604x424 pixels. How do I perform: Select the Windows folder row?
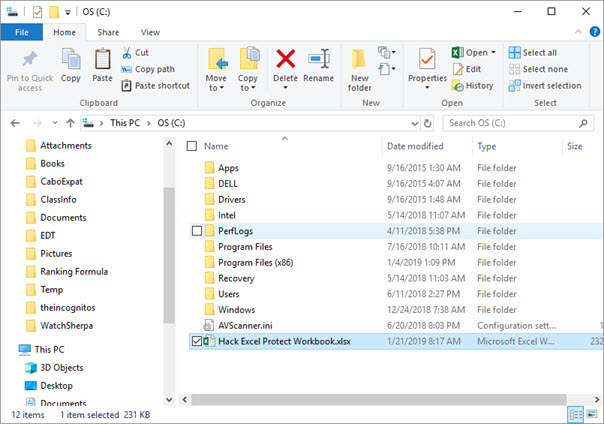(x=395, y=310)
